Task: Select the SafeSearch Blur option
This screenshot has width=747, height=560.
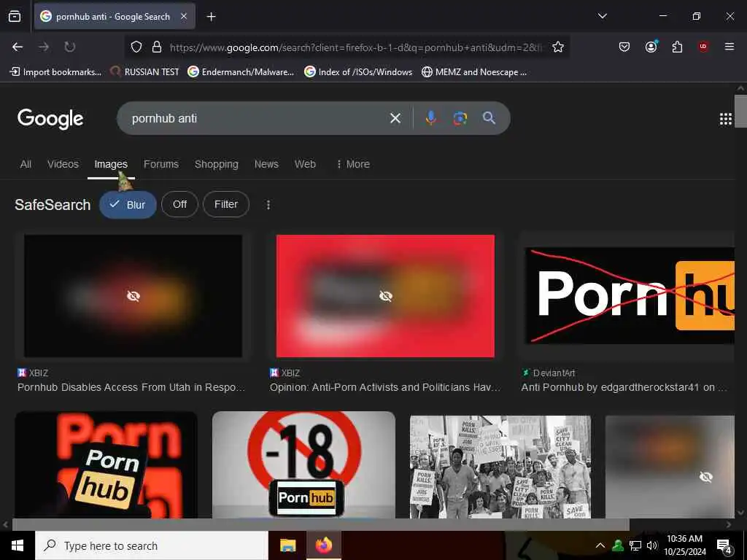Action: pos(128,205)
